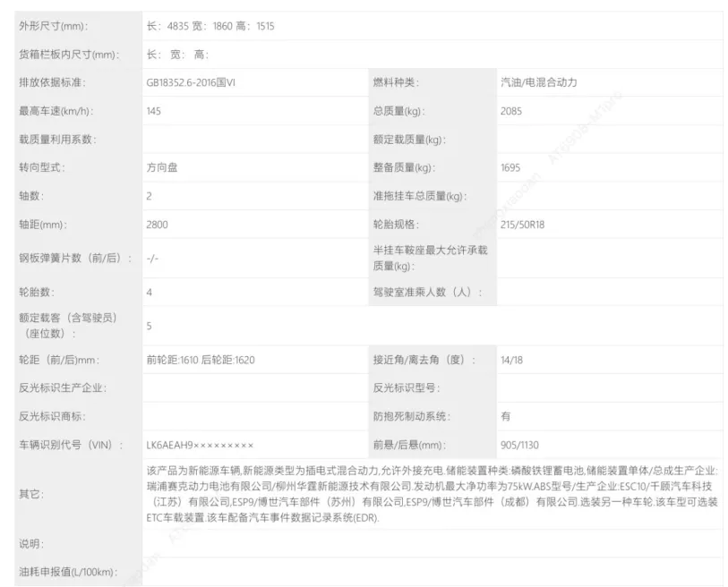Click the 总质量(kg) label
The image size is (728, 587).
(399, 111)
